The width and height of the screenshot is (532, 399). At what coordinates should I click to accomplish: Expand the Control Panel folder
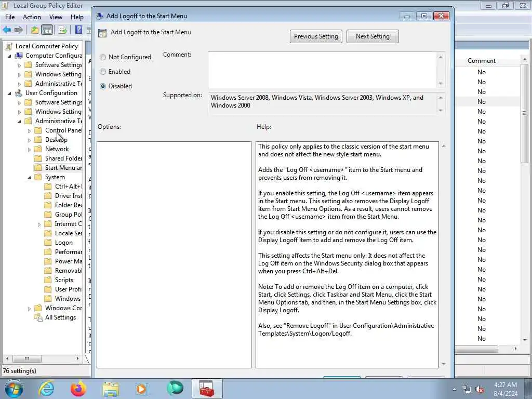[29, 130]
